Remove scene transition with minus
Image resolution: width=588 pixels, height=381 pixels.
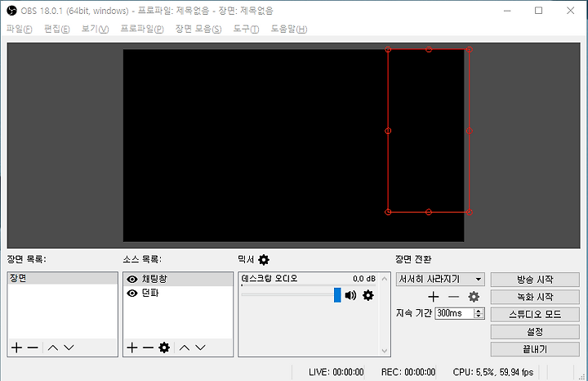[x=453, y=297]
